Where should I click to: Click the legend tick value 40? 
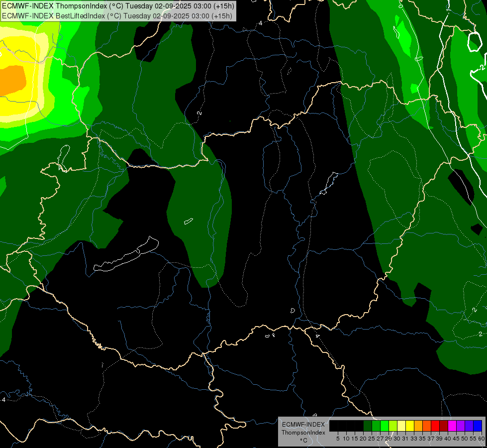pos(448,439)
